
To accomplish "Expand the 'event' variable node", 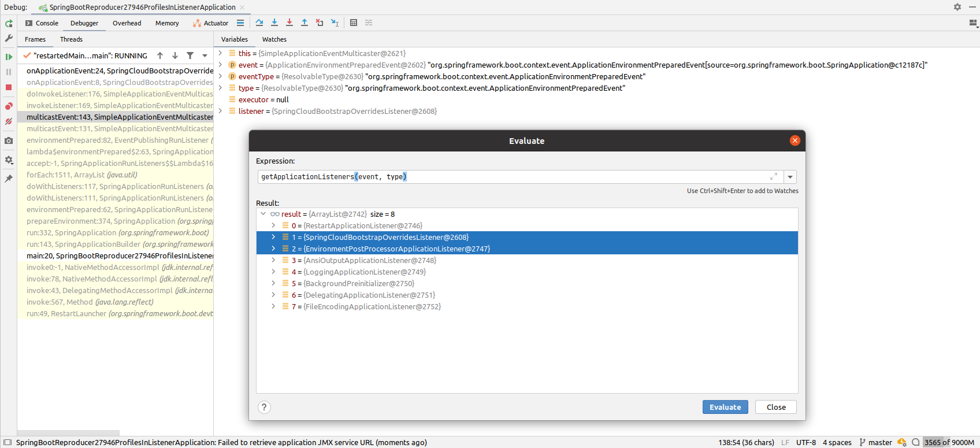I will (220, 65).
